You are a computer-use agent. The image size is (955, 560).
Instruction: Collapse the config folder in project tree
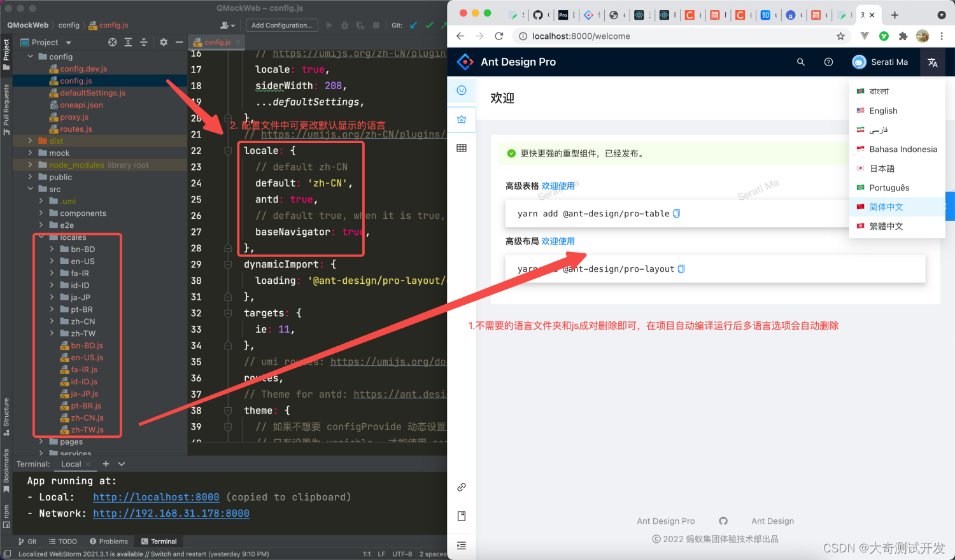pos(31,57)
